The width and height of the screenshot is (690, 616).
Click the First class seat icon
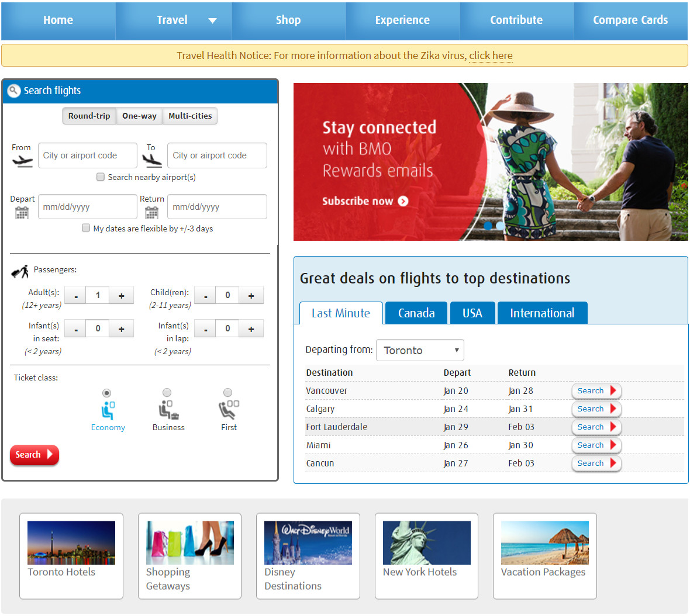[229, 409]
